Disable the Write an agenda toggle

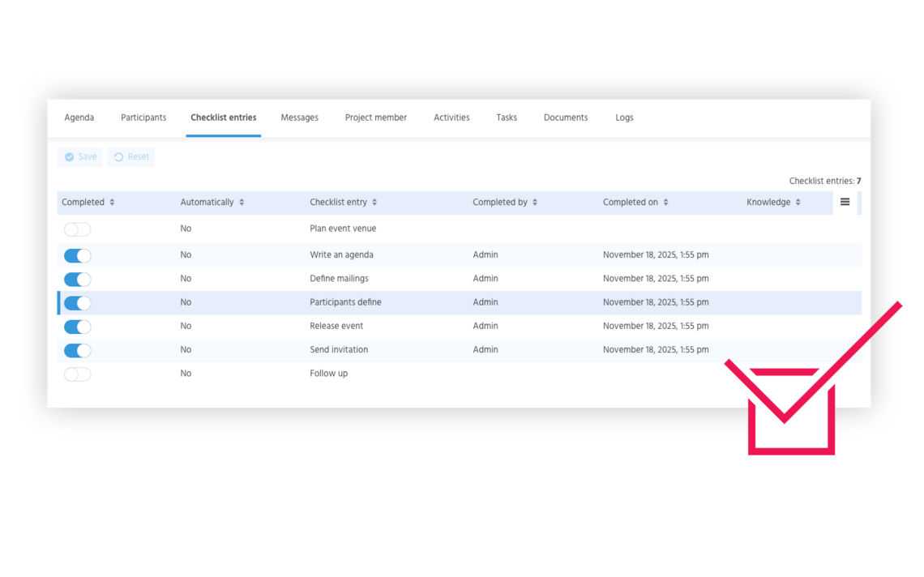click(78, 256)
